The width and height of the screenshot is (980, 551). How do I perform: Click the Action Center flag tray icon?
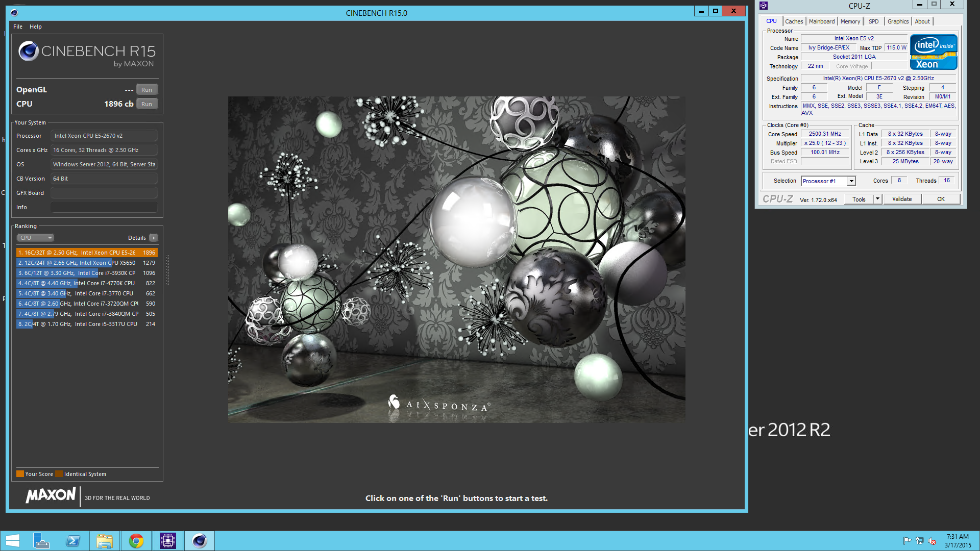[907, 541]
